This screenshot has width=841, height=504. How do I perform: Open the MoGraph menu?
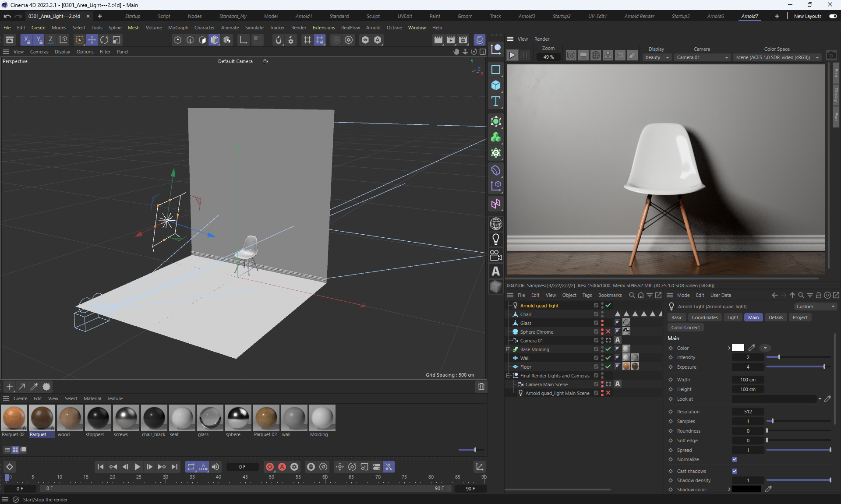[178, 28]
